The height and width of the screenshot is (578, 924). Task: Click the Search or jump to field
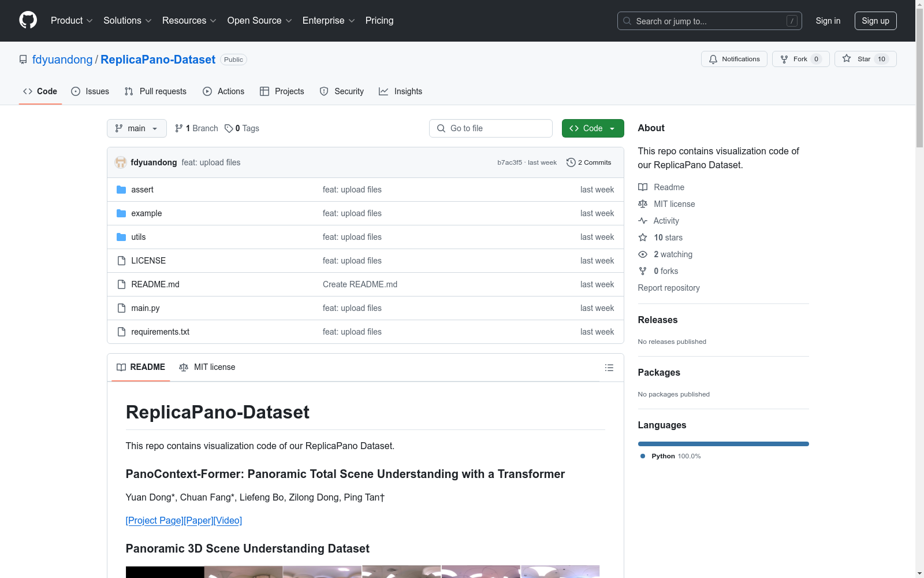coord(710,21)
